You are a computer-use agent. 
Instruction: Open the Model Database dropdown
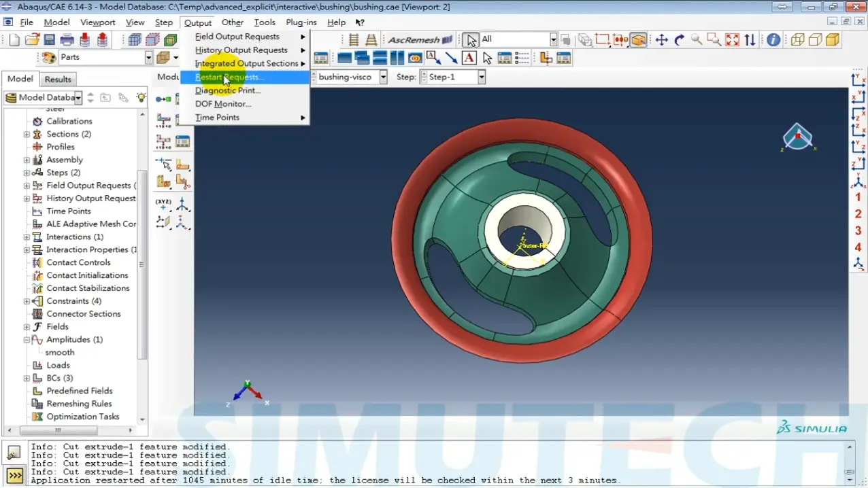(78, 98)
